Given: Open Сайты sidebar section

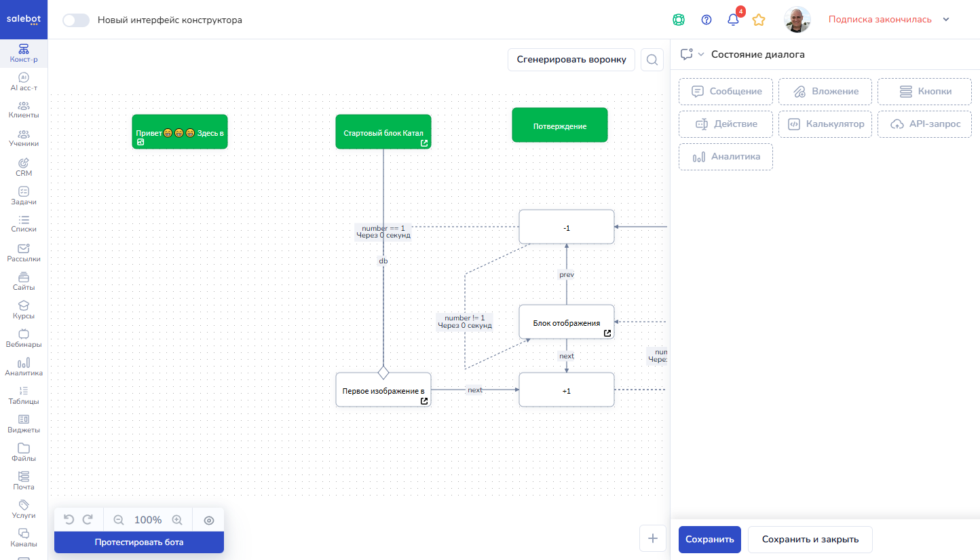Looking at the screenshot, I should (24, 282).
